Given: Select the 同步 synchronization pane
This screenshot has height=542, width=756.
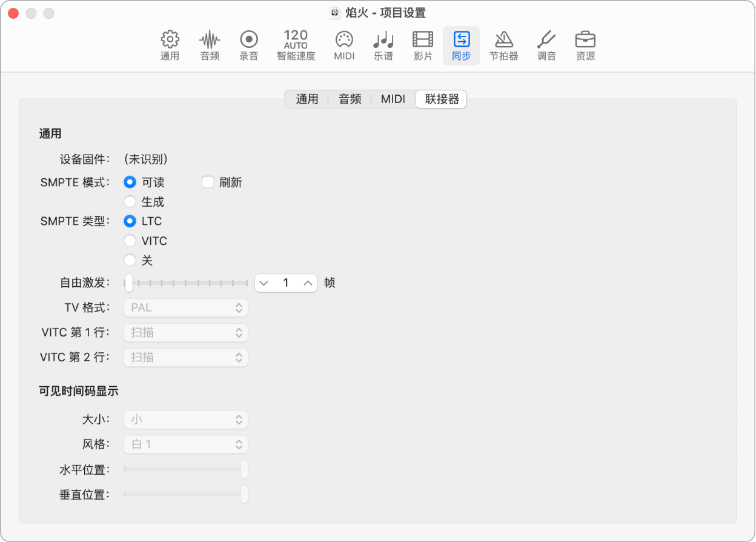Looking at the screenshot, I should click(462, 45).
